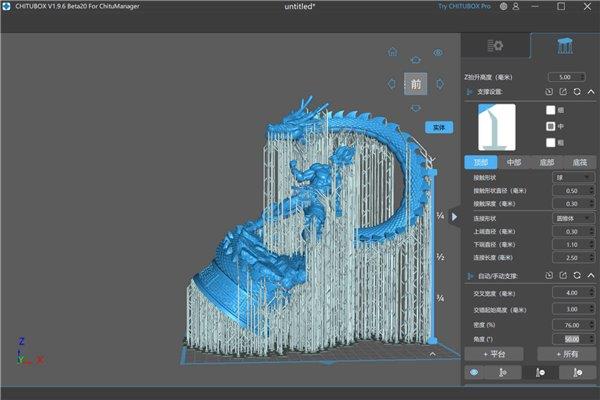The height and width of the screenshot is (400, 600).
Task: Click the +平台 button
Action: coord(496,354)
